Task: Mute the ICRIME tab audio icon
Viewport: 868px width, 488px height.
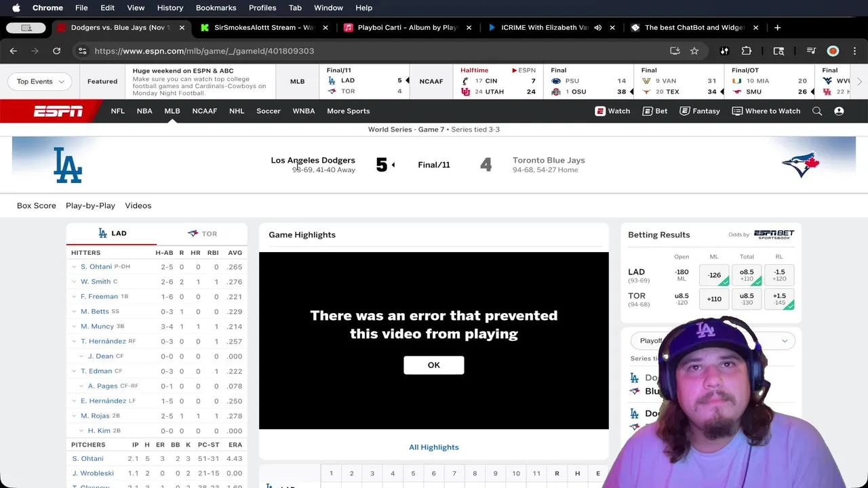Action: tap(597, 28)
